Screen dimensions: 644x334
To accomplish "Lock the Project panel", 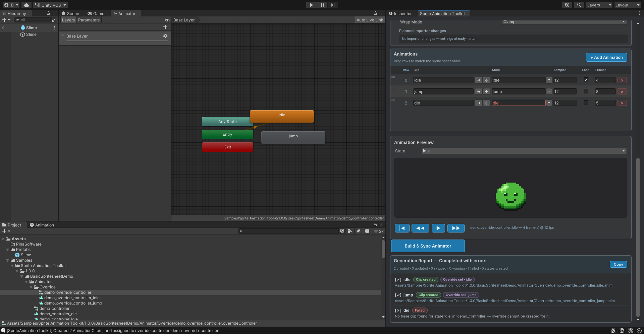I will [375, 225].
